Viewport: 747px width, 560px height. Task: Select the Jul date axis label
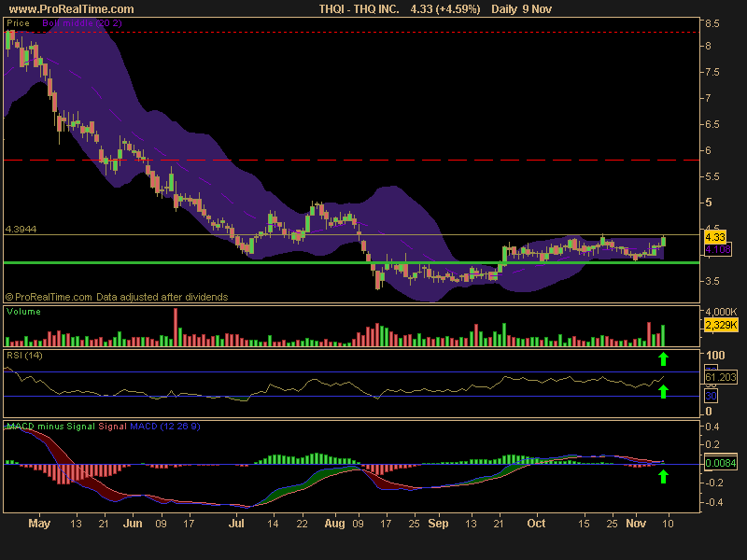[236, 524]
